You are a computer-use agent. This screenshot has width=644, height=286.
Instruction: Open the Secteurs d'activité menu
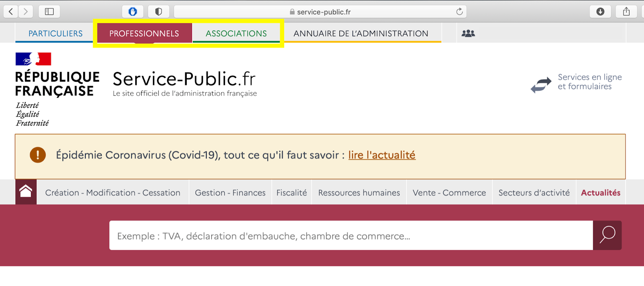[534, 193]
